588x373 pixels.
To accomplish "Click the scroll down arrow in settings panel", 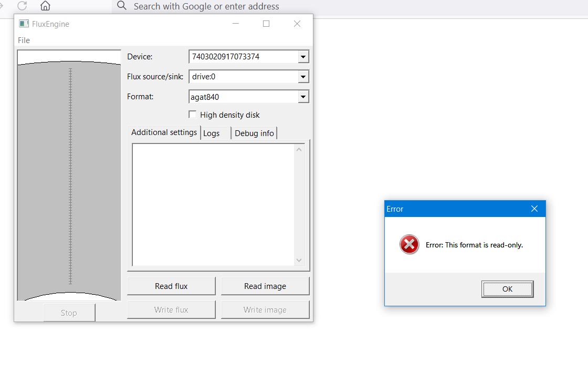I will click(299, 260).
